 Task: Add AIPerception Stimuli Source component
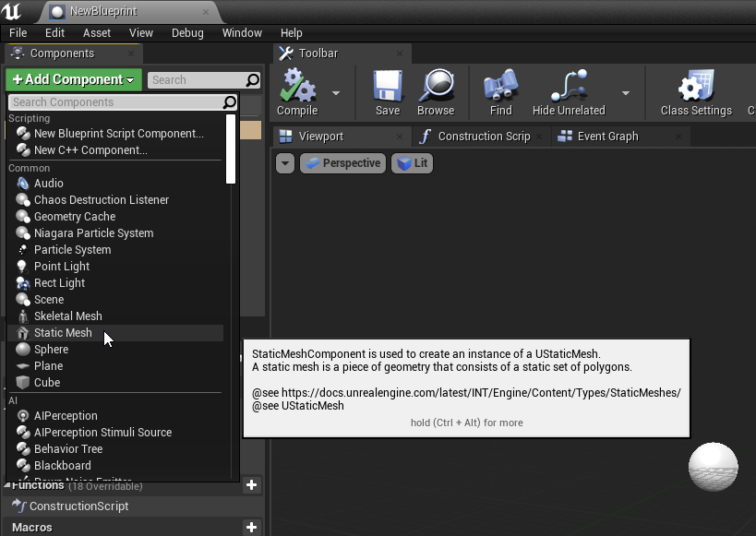(115, 433)
